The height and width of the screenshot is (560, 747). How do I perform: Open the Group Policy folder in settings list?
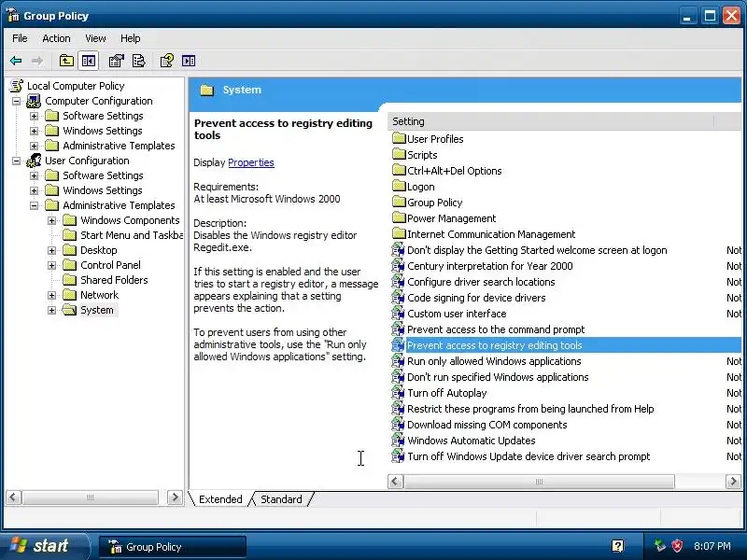[434, 203]
